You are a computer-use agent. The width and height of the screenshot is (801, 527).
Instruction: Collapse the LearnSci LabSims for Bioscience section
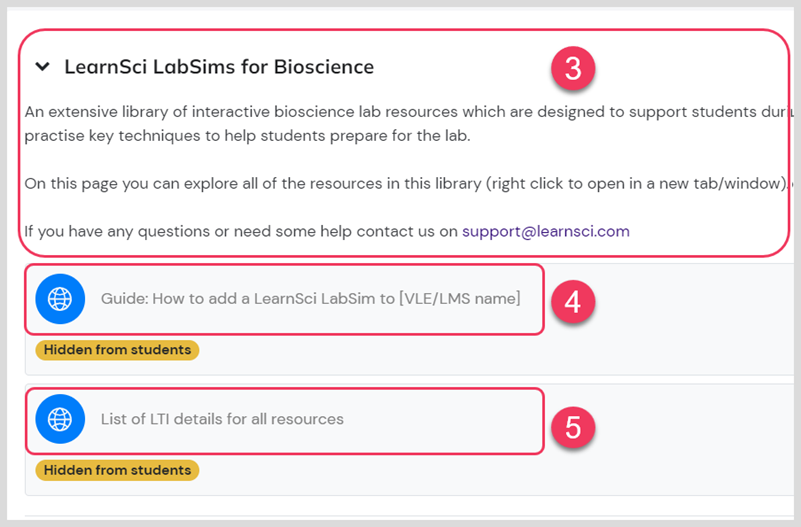pyautogui.click(x=42, y=66)
